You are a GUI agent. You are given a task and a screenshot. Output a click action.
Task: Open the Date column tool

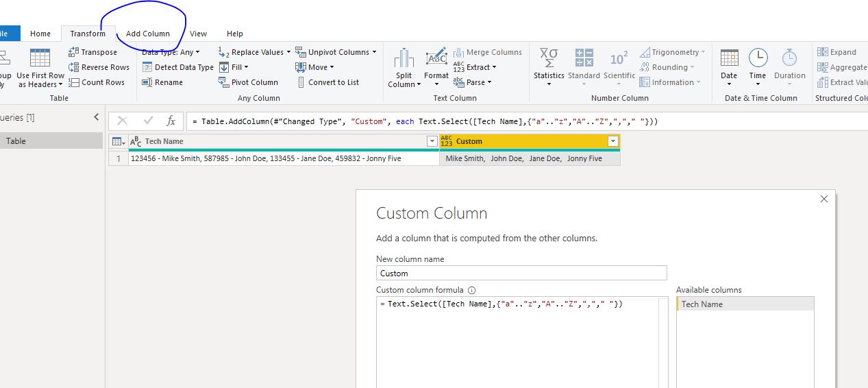(x=729, y=69)
